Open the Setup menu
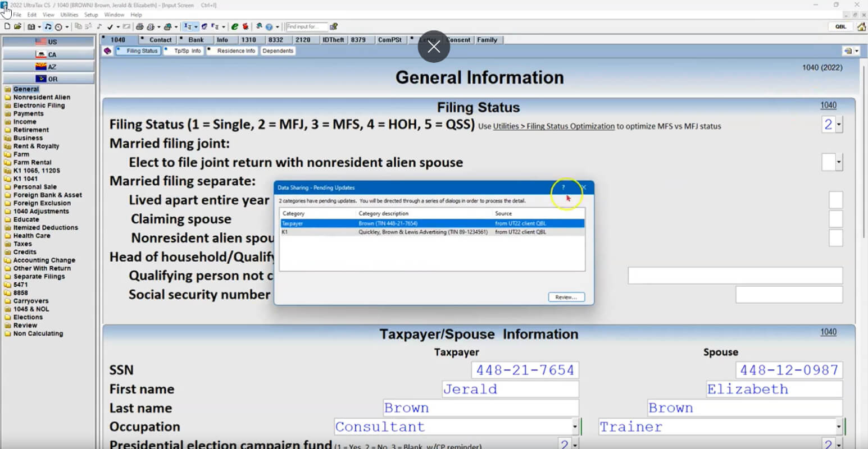The image size is (868, 449). (x=91, y=15)
